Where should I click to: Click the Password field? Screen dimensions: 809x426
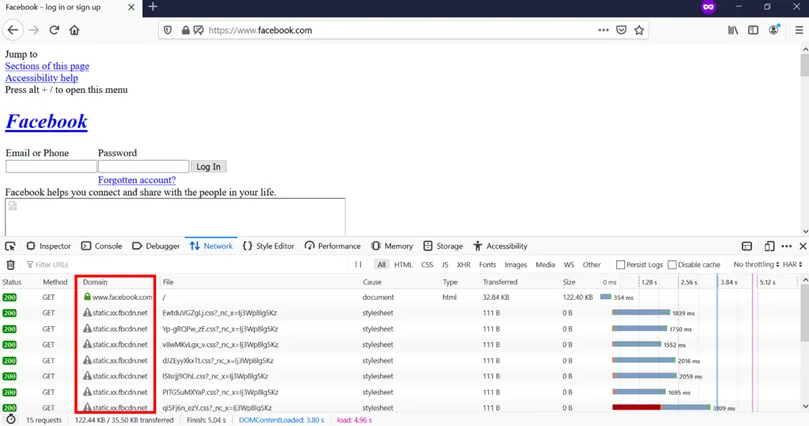pyautogui.click(x=143, y=166)
